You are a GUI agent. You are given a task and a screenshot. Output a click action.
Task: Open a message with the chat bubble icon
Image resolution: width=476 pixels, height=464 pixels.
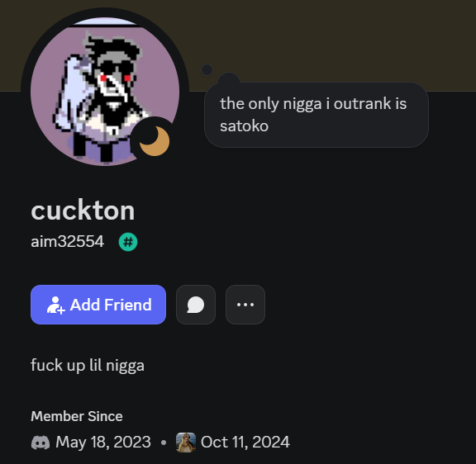pyautogui.click(x=196, y=305)
